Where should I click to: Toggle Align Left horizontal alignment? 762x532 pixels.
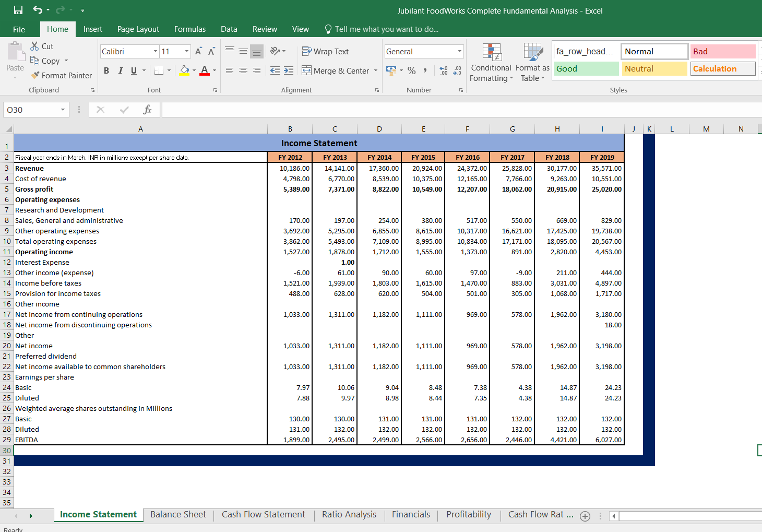230,70
